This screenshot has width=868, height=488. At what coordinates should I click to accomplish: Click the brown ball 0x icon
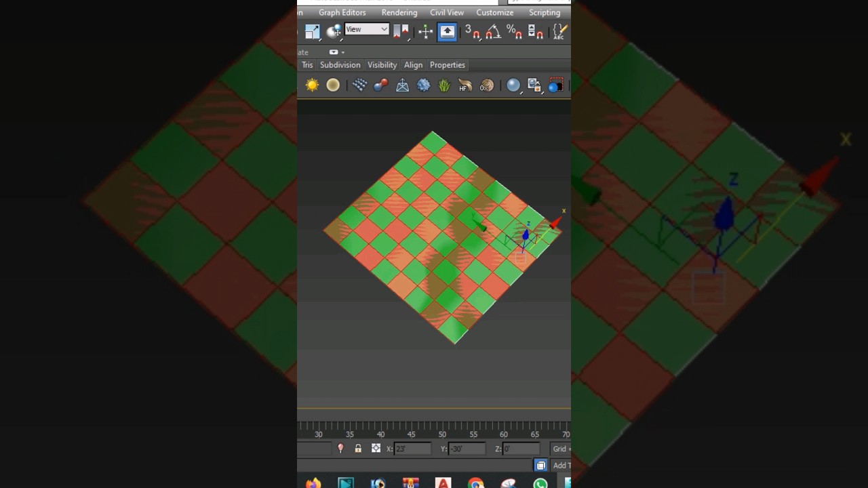[487, 85]
